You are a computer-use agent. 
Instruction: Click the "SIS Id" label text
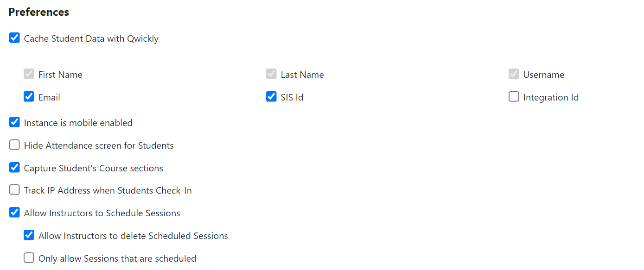(292, 97)
